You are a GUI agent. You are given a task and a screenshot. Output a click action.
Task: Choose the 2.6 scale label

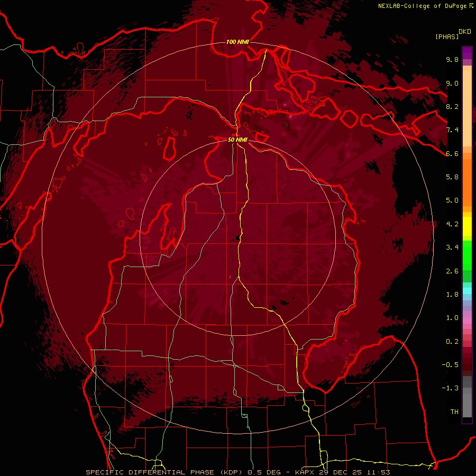(x=452, y=271)
